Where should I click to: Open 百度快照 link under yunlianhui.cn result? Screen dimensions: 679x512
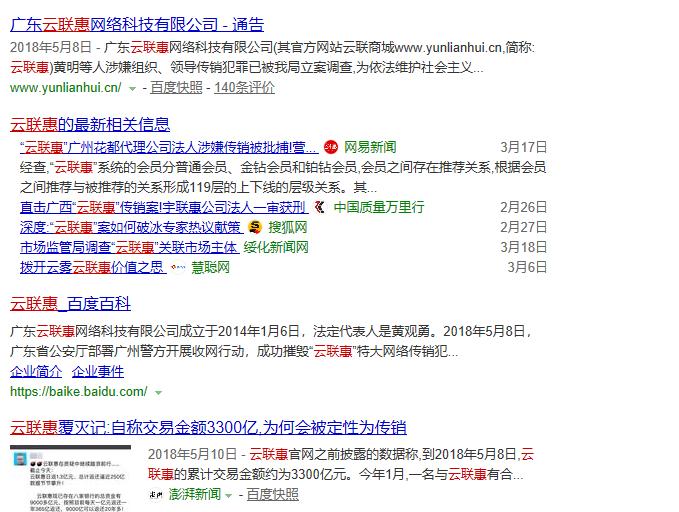pyautogui.click(x=176, y=87)
